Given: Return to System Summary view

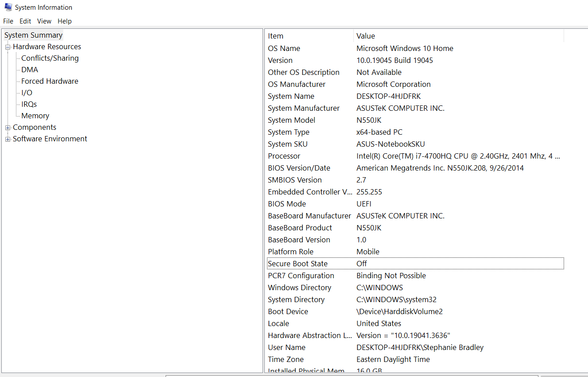Looking at the screenshot, I should coord(33,35).
